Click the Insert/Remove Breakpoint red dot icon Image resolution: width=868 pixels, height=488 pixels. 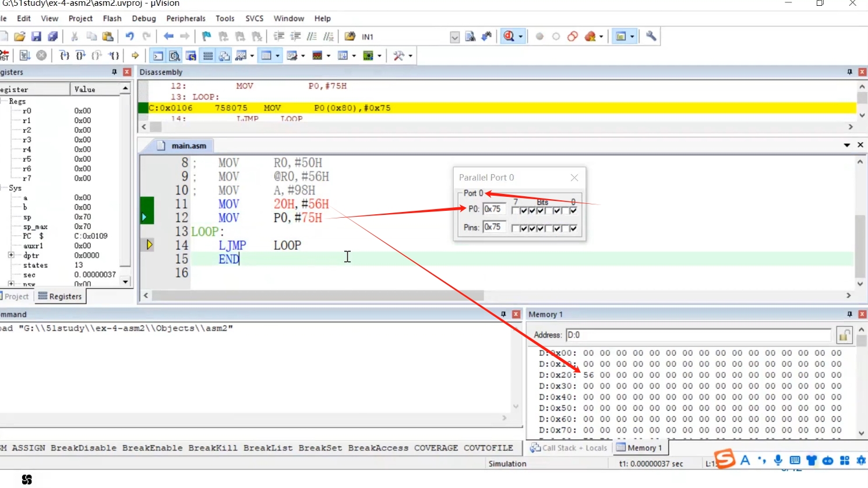click(x=539, y=37)
